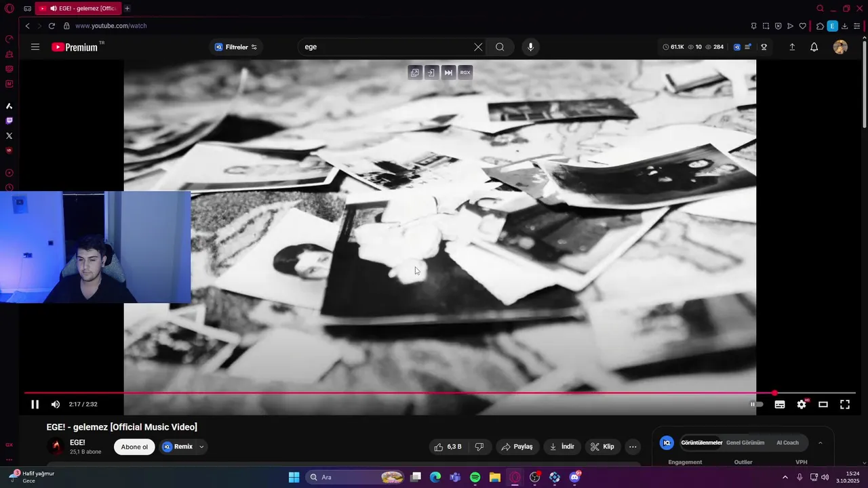868x488 pixels.
Task: Open the account avatar menu
Action: pos(840,47)
